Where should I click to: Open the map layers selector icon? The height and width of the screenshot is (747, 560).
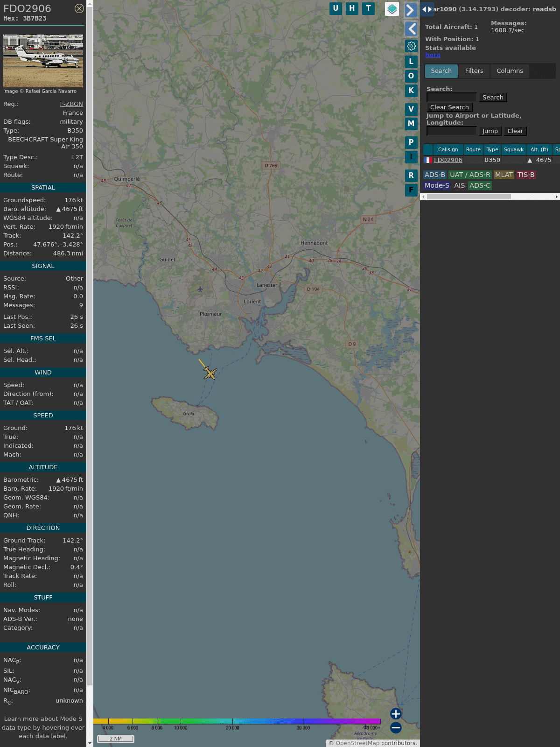392,8
